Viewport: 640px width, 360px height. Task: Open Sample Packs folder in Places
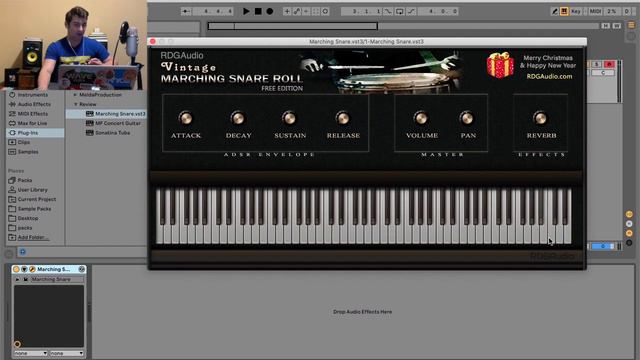pyautogui.click(x=34, y=209)
